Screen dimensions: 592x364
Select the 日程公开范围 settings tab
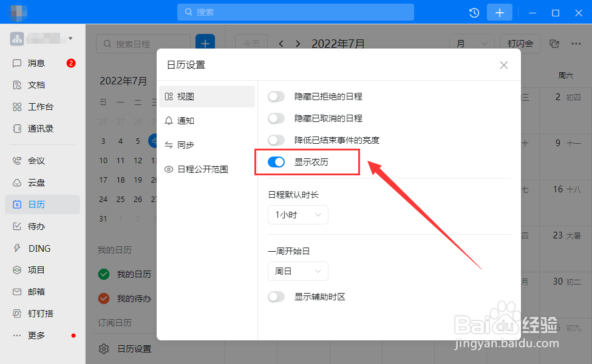pos(207,169)
